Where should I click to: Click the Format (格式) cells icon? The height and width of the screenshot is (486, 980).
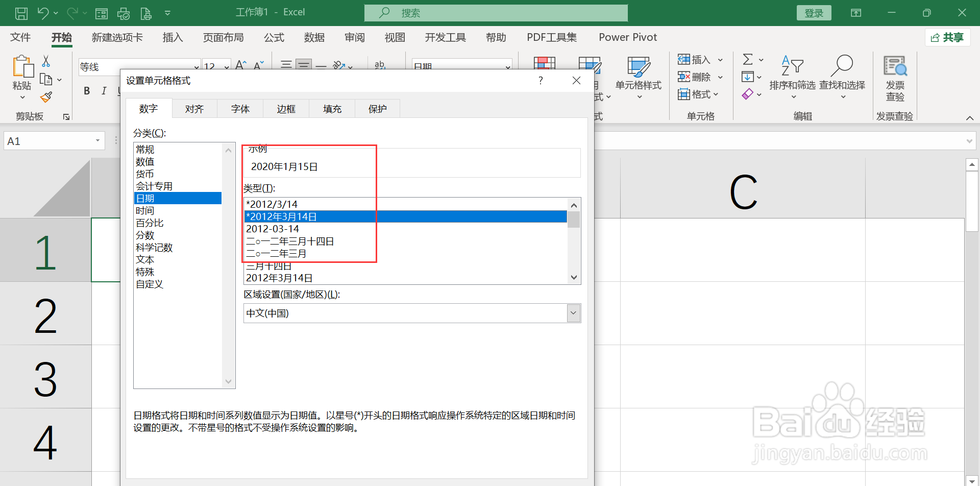click(684, 94)
